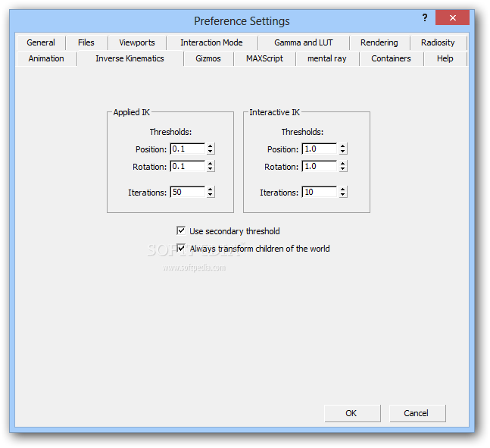The height and width of the screenshot is (448, 490).
Task: Adjust the Applied IK Position spinner
Action: pos(211,149)
